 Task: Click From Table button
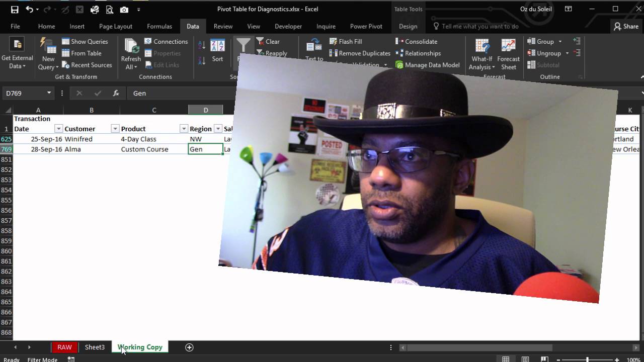82,53
